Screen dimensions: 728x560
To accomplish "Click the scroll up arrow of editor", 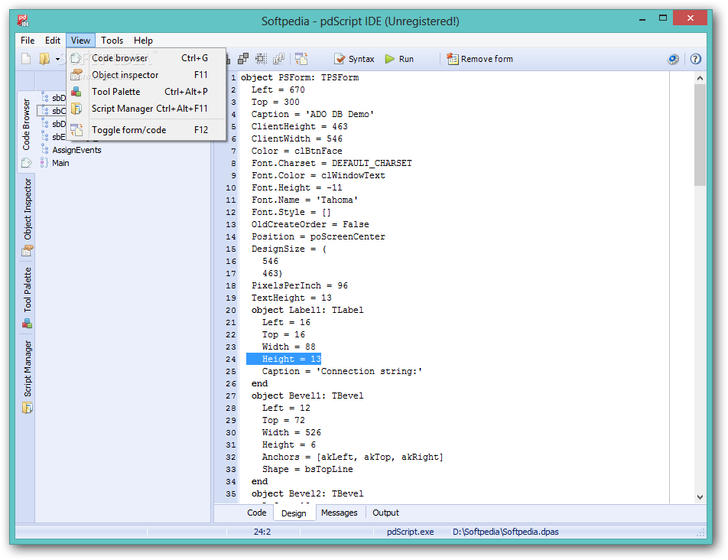I will click(700, 79).
